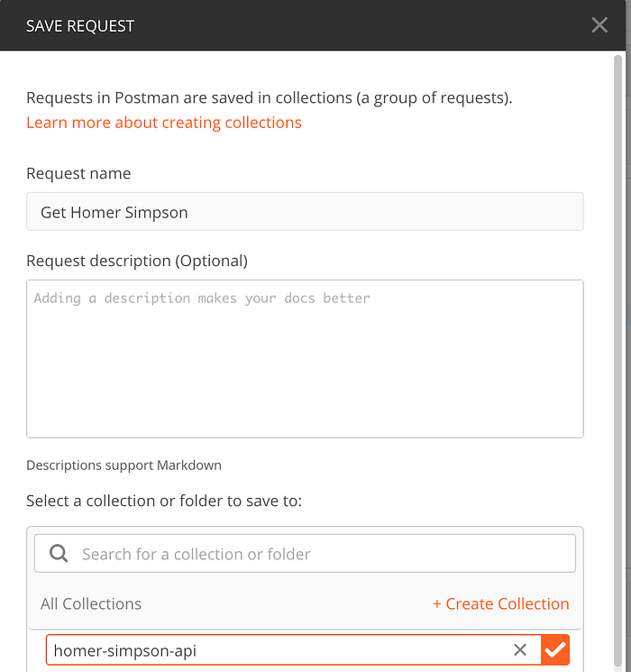Click the plus sign before Create Collection
The width and height of the screenshot is (631, 672).
coord(437,604)
